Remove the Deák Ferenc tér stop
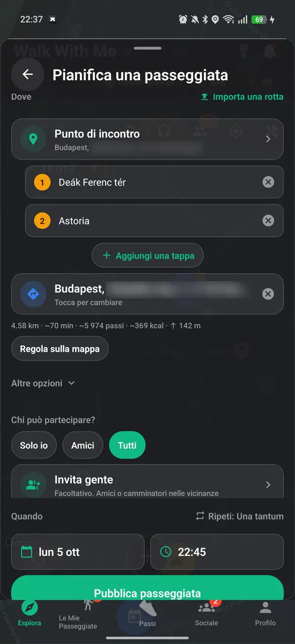The image size is (295, 644). tap(268, 182)
